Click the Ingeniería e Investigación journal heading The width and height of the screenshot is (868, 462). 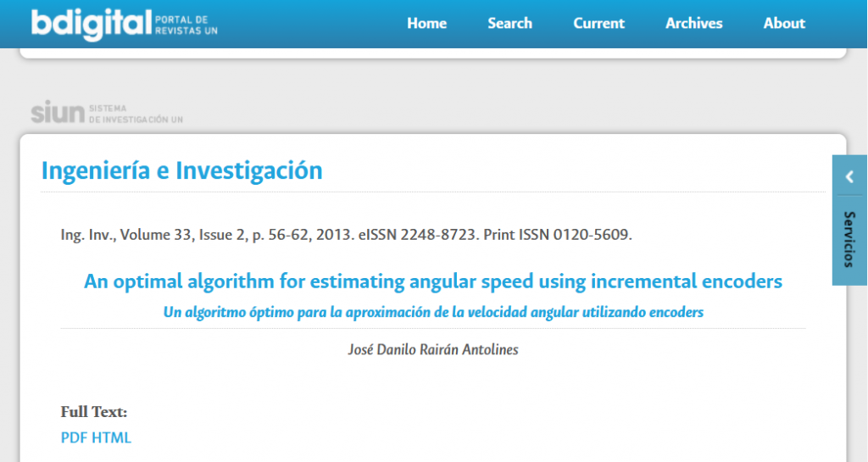(181, 170)
